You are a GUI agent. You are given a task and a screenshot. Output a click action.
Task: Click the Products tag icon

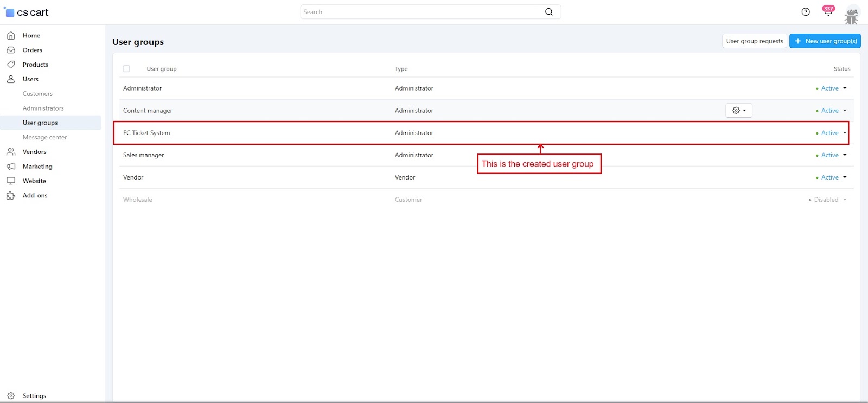point(11,65)
